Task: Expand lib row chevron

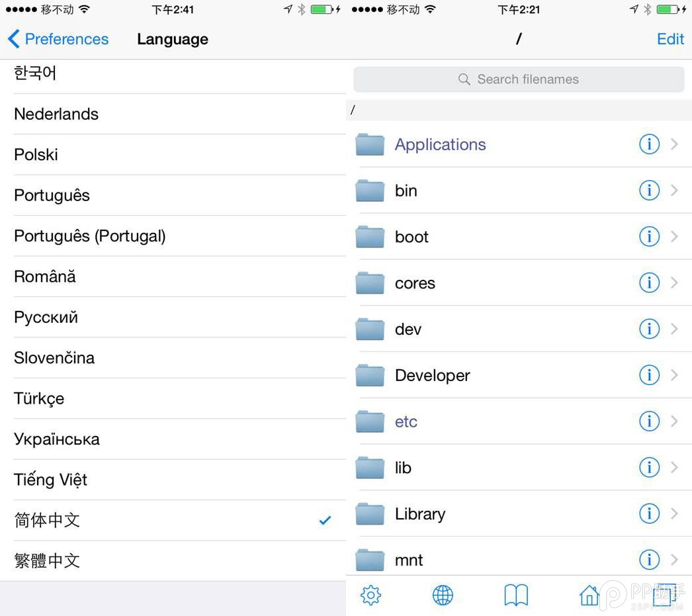Action: pos(674,467)
